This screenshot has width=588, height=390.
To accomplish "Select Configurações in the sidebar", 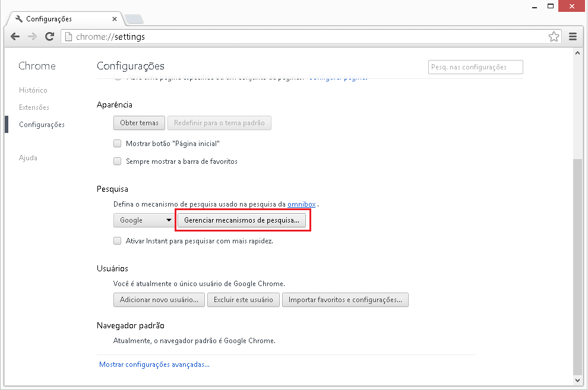I will [x=42, y=125].
